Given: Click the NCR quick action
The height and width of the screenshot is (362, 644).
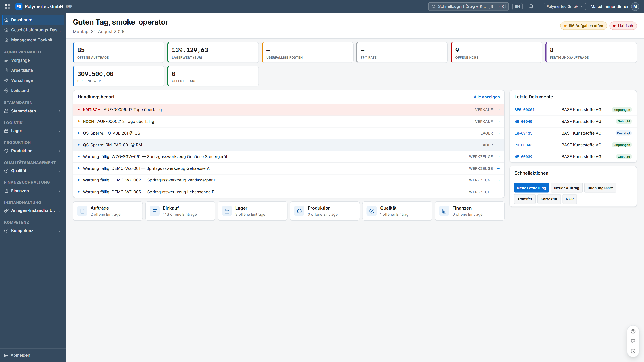Looking at the screenshot, I should pyautogui.click(x=570, y=199).
